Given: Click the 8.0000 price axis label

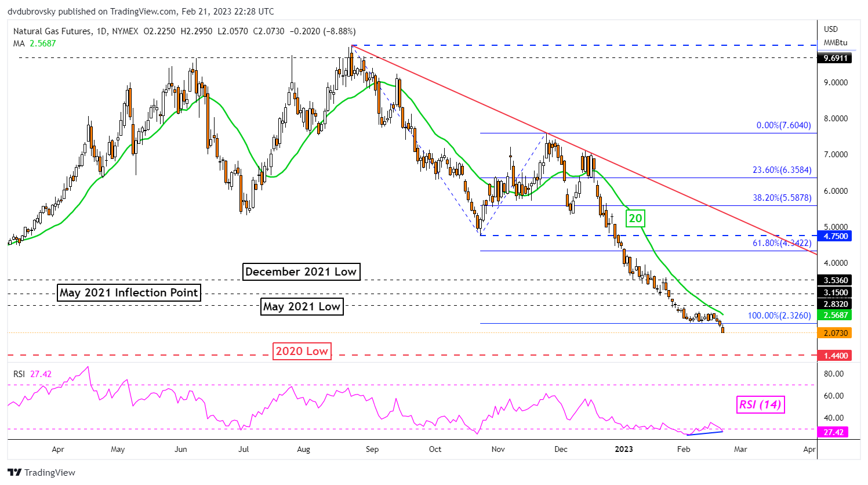Looking at the screenshot, I should click(x=836, y=118).
